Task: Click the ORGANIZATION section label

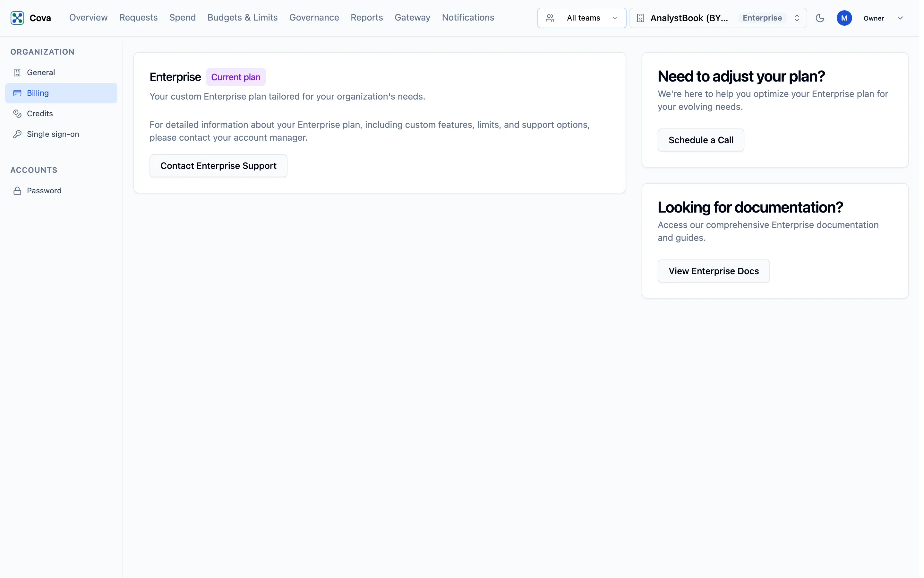Action: pos(42,52)
